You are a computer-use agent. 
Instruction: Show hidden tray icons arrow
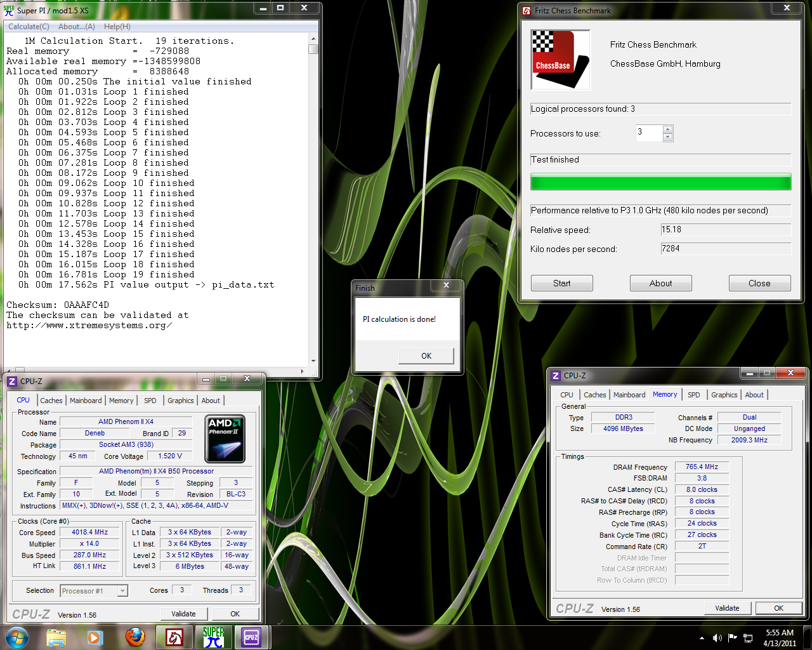[702, 638]
